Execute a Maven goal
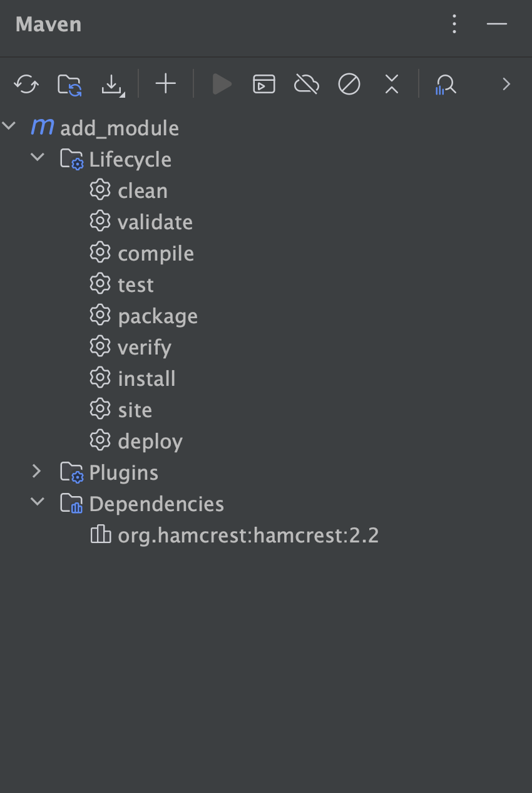 [x=263, y=84]
